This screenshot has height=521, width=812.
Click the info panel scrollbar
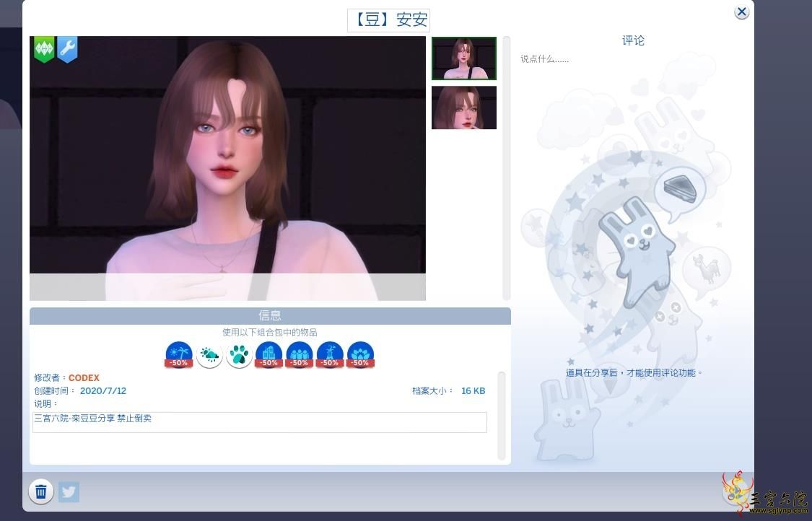click(502, 416)
